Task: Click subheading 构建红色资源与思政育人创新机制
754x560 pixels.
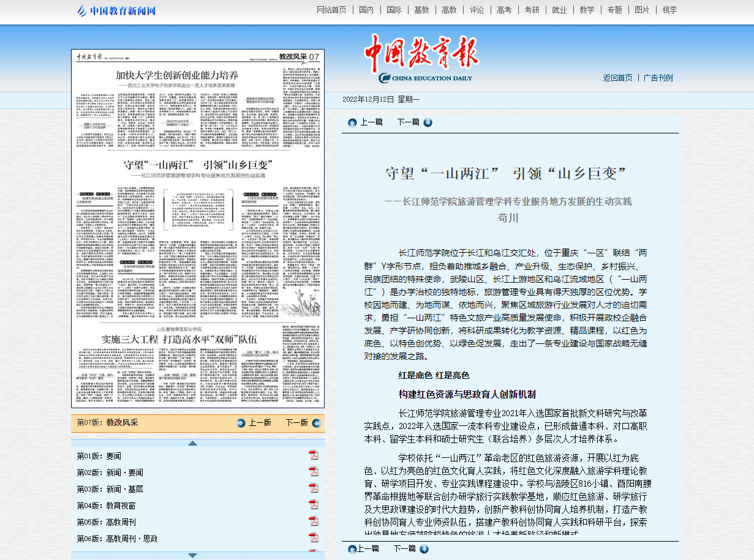Action: (x=467, y=394)
